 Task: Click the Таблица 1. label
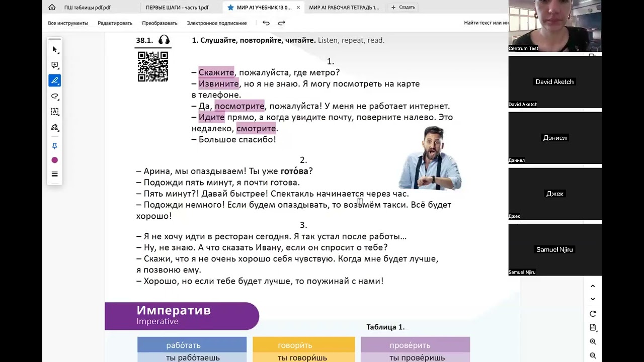click(385, 327)
